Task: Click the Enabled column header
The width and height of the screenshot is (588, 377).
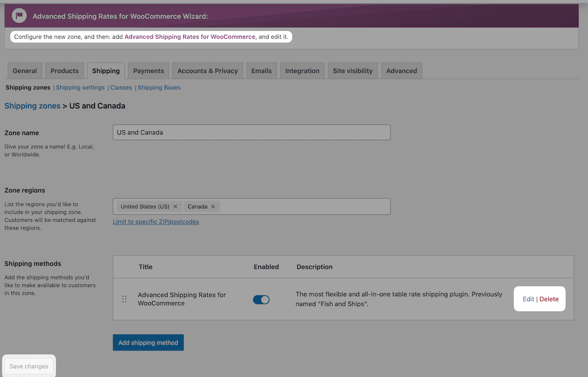Action: 266,267
